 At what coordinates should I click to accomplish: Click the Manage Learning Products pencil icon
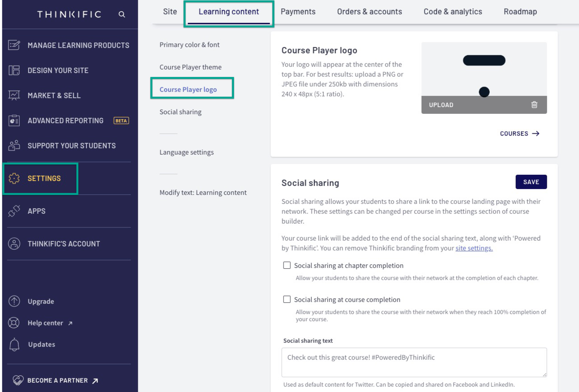(x=14, y=45)
